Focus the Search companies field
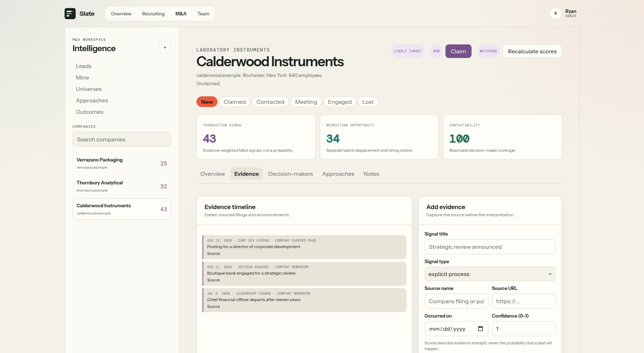This screenshot has height=353, width=644. (122, 139)
